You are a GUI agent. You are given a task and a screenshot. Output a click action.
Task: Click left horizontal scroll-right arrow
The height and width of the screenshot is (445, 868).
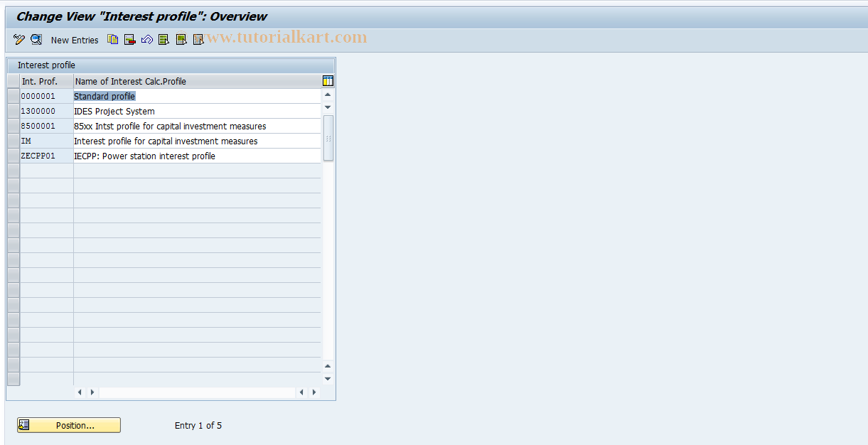(x=92, y=392)
